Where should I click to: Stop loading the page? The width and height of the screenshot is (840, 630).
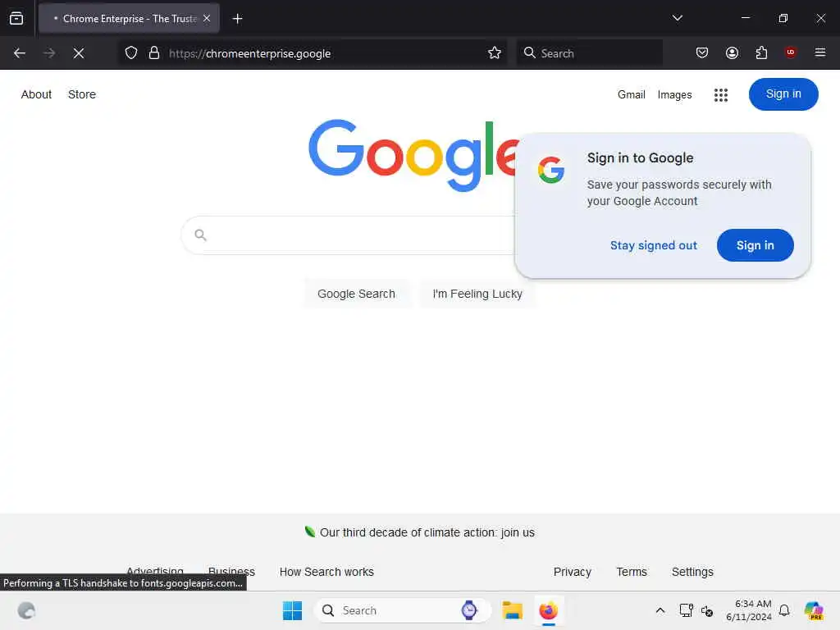79,53
